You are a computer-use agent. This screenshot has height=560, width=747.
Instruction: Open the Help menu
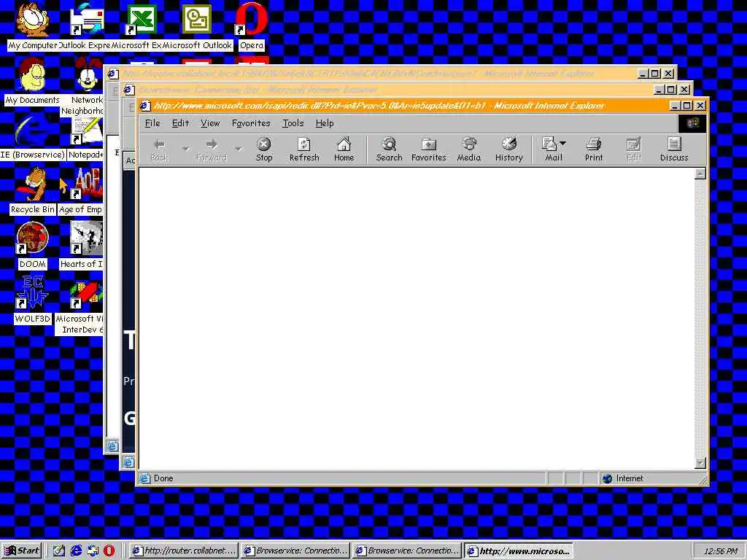(x=325, y=123)
